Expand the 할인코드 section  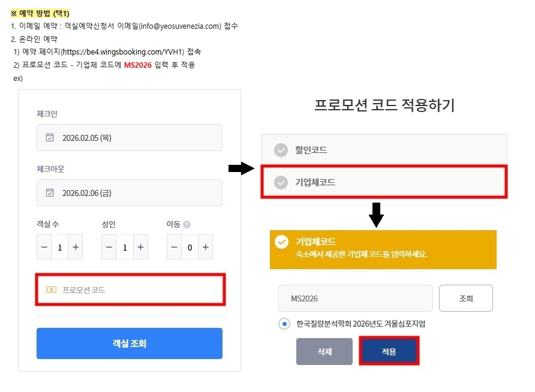click(384, 149)
